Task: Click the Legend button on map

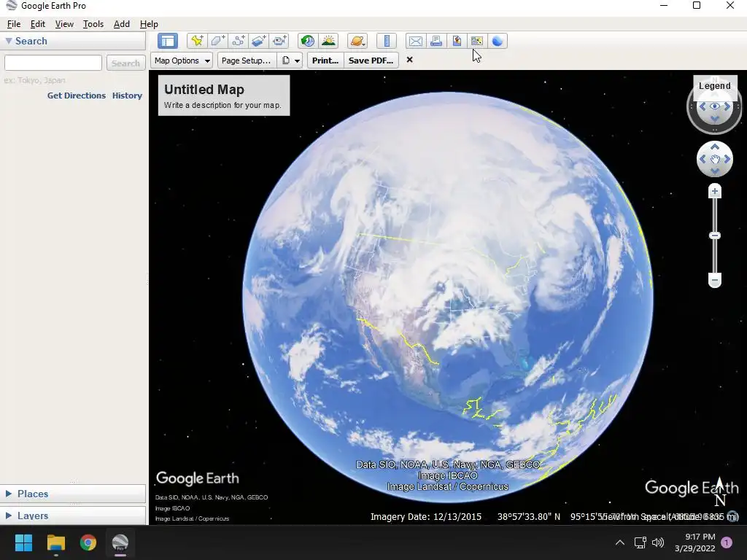Action: [715, 86]
